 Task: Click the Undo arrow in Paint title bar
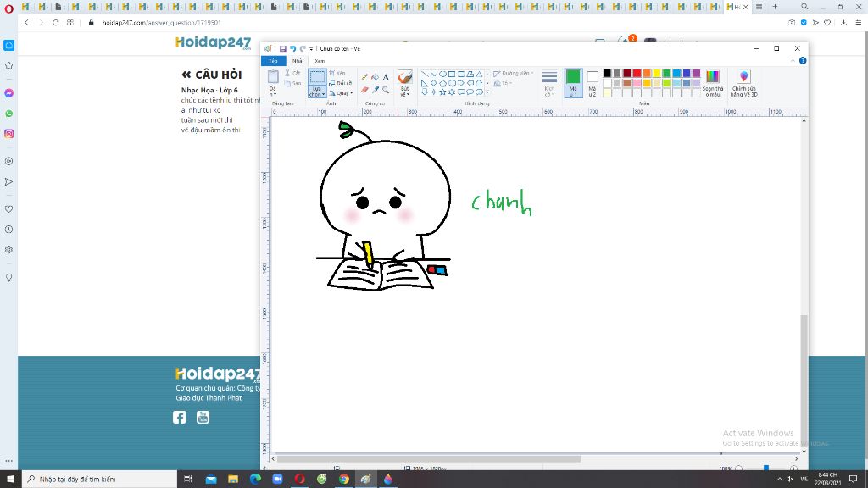coord(292,48)
